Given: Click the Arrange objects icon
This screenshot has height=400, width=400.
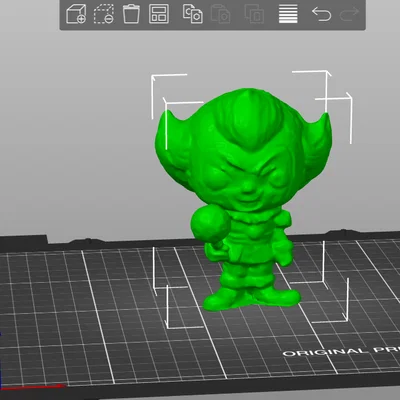Looking at the screenshot, I should (159, 14).
